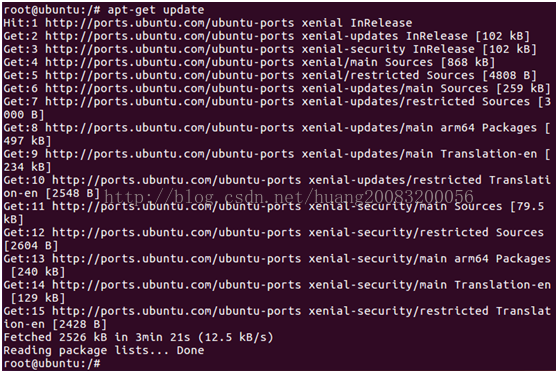
Task: Click the Get:10 restricted Translation URL
Action: point(177,180)
